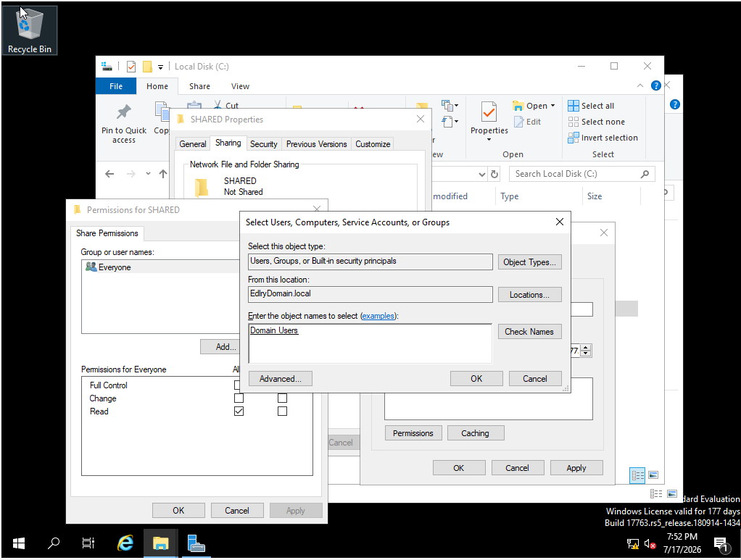Open the Previous Versions tab
Screen dimensions: 741x560
[317, 144]
